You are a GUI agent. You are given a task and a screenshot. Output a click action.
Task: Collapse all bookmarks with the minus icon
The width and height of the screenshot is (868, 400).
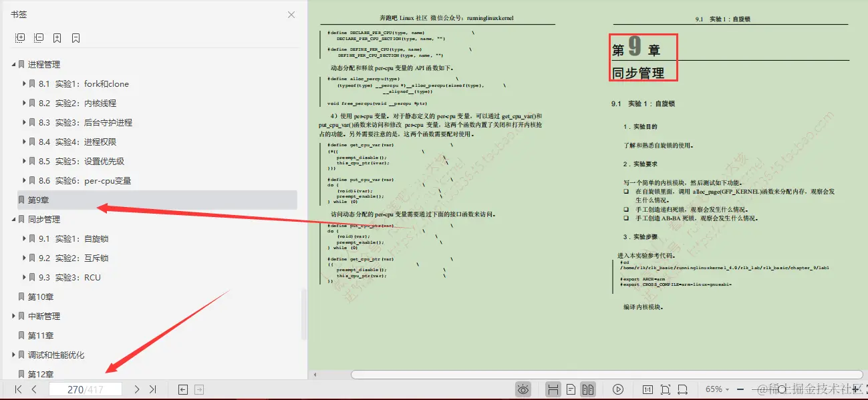click(x=39, y=37)
